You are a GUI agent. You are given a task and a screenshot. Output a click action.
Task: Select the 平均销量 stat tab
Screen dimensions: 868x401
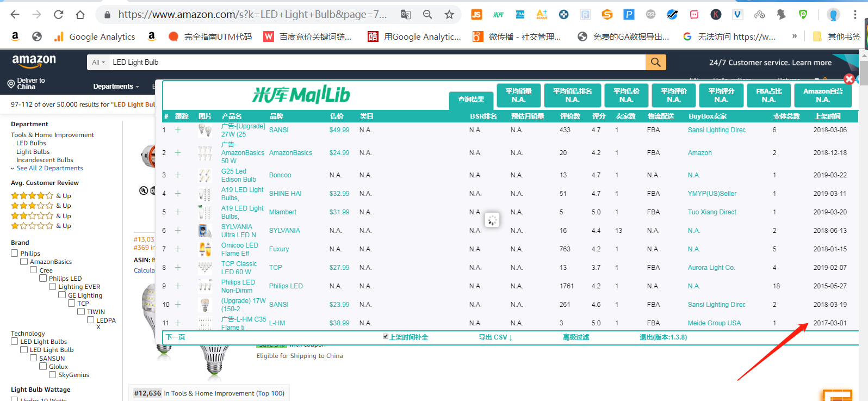518,95
